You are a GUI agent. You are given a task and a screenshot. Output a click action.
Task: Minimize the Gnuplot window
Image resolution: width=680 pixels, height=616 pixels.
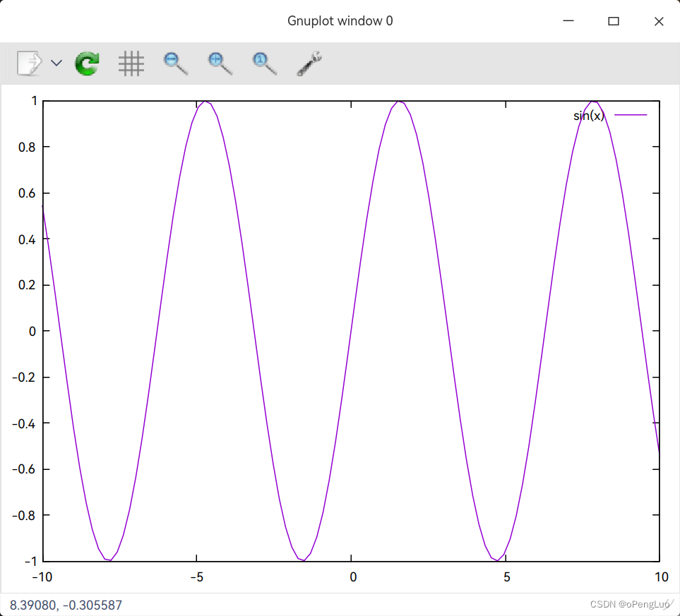[568, 21]
